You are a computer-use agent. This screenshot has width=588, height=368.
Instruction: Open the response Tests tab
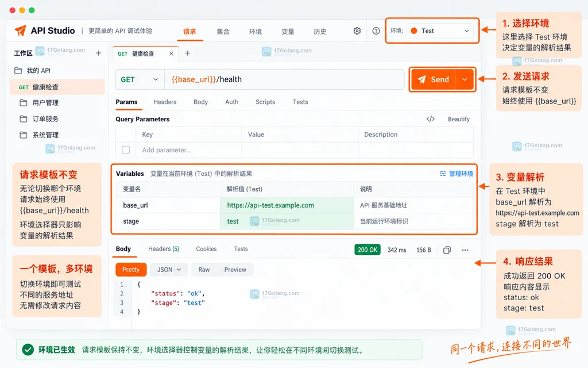tap(241, 249)
